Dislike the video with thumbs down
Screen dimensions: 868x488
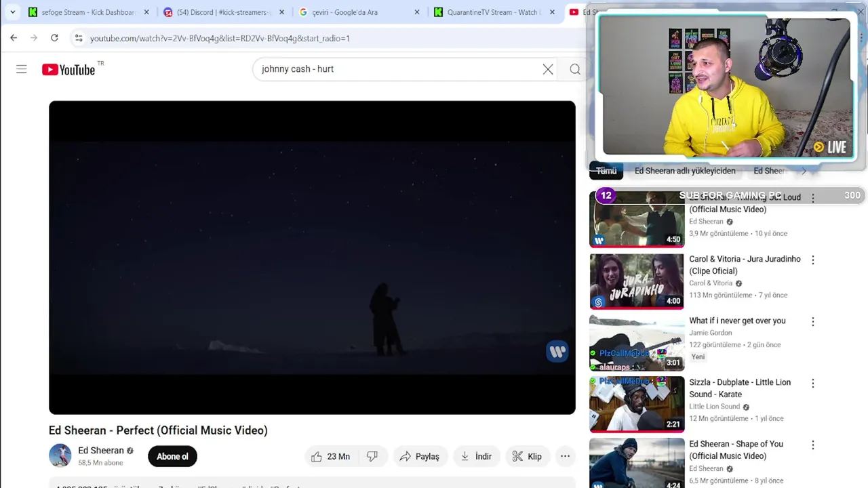click(372, 456)
